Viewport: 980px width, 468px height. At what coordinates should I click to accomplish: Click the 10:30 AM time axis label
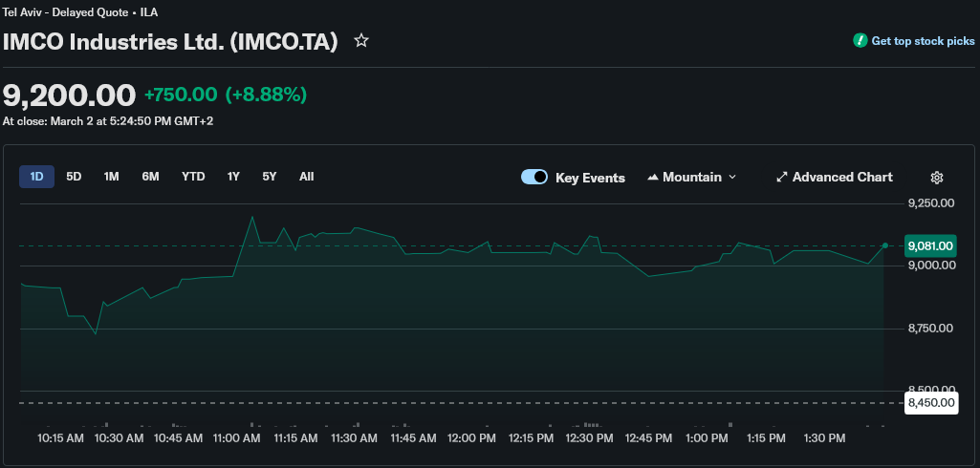pos(119,438)
